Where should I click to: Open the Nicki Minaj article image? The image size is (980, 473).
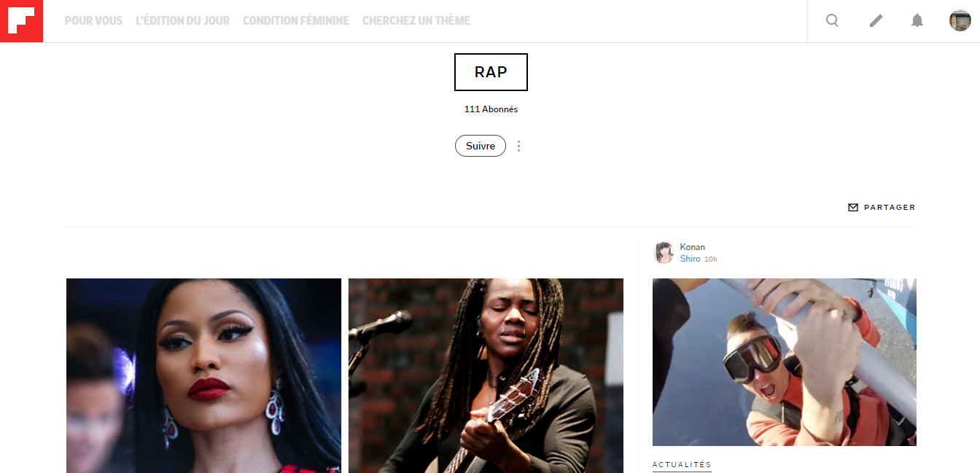203,375
